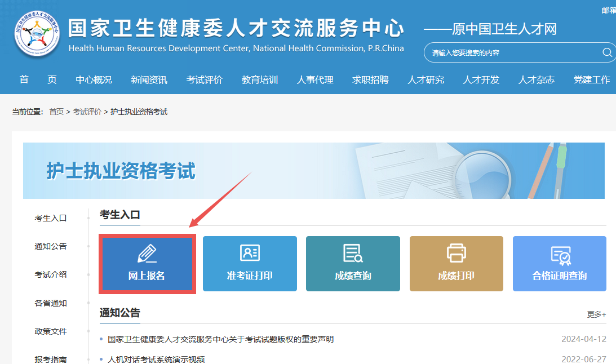Select 求职招聘 in the navigation bar
The image size is (616, 364).
point(370,80)
